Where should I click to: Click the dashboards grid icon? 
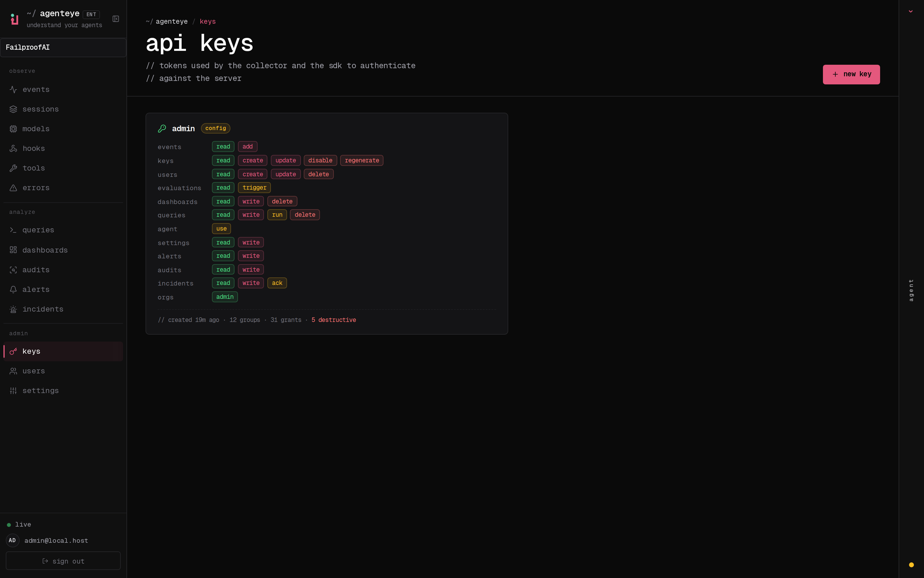[13, 250]
